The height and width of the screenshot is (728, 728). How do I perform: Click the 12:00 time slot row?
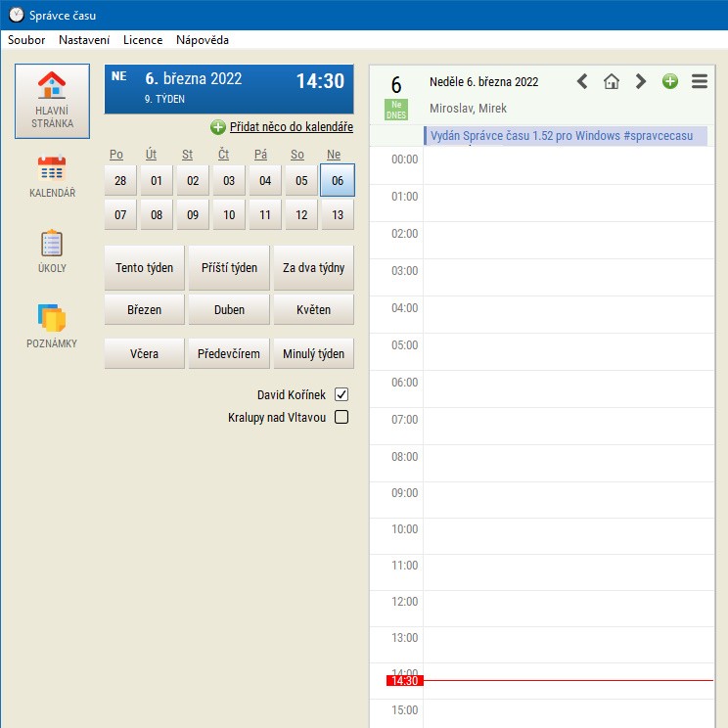(542, 609)
